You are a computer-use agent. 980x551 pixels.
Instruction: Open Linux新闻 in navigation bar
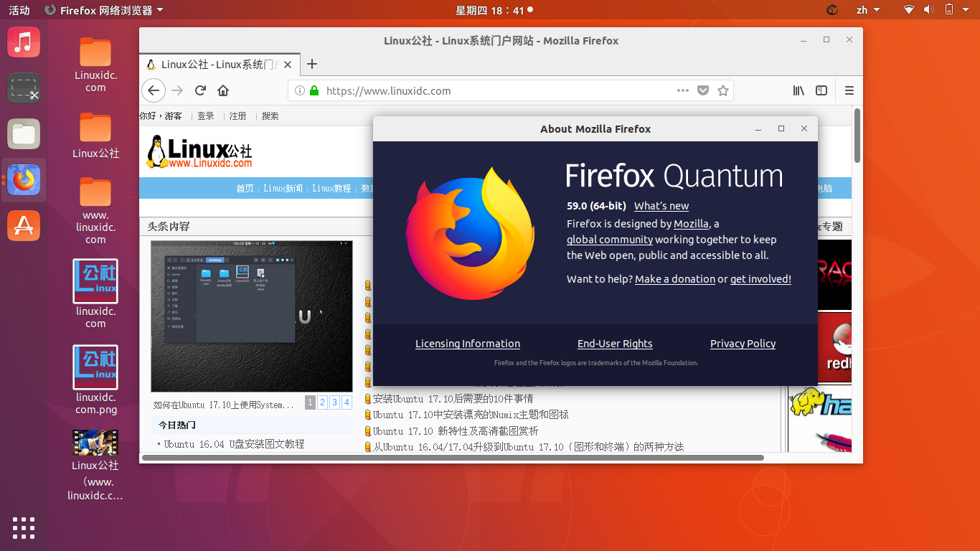[x=283, y=189]
